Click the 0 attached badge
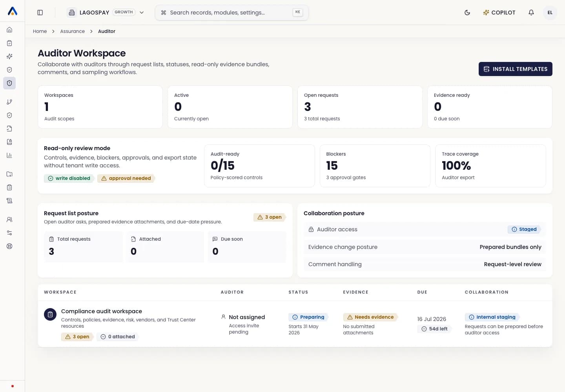 coord(118,337)
